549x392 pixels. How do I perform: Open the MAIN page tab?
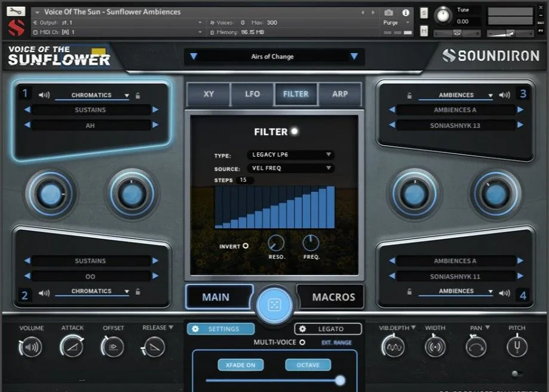click(219, 297)
